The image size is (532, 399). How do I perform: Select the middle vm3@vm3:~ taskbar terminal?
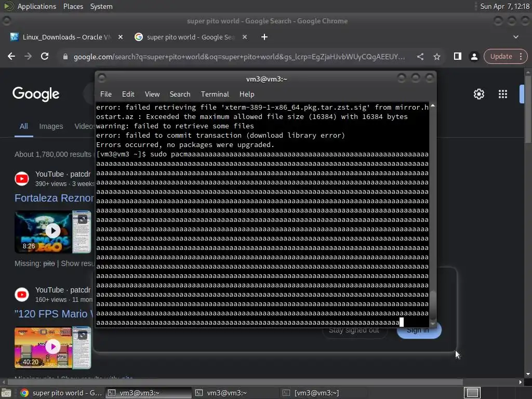(x=235, y=393)
